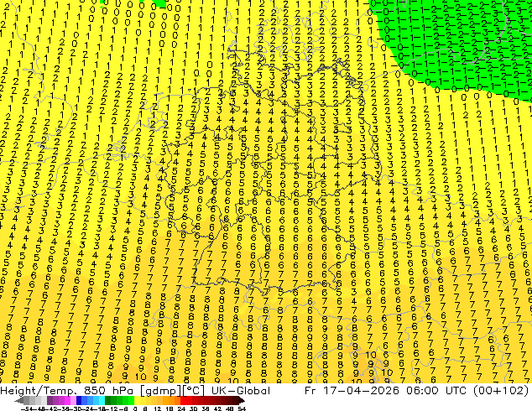Click the '54' label at legend end

(242, 408)
